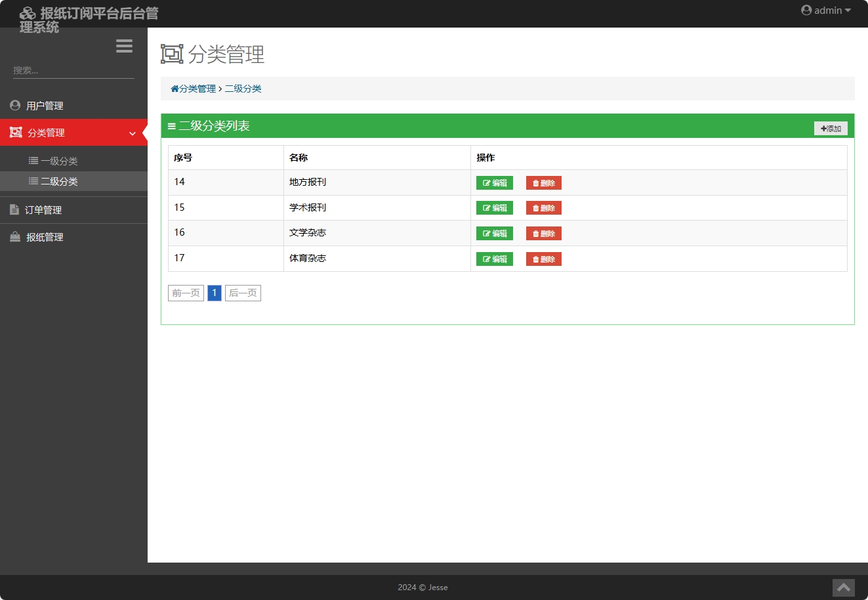Delete the 体育杂志 category with 删除
Screen dimensions: 868x600
[543, 259]
